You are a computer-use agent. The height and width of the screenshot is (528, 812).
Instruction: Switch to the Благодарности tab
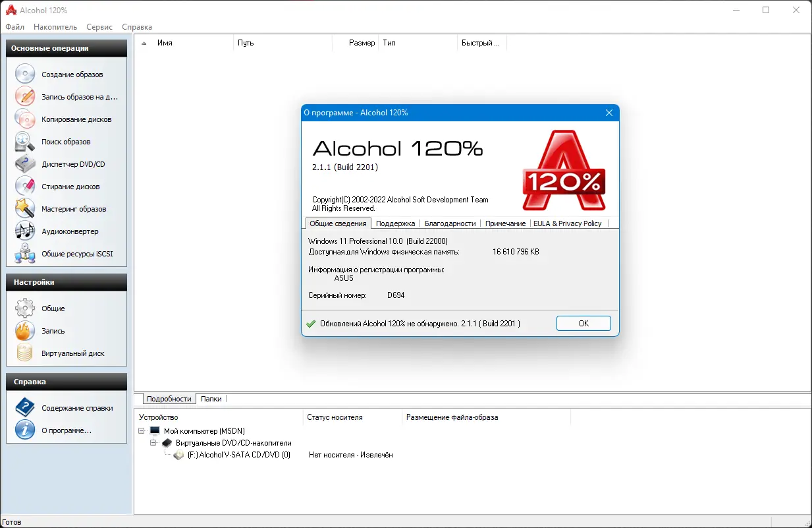[x=450, y=223]
